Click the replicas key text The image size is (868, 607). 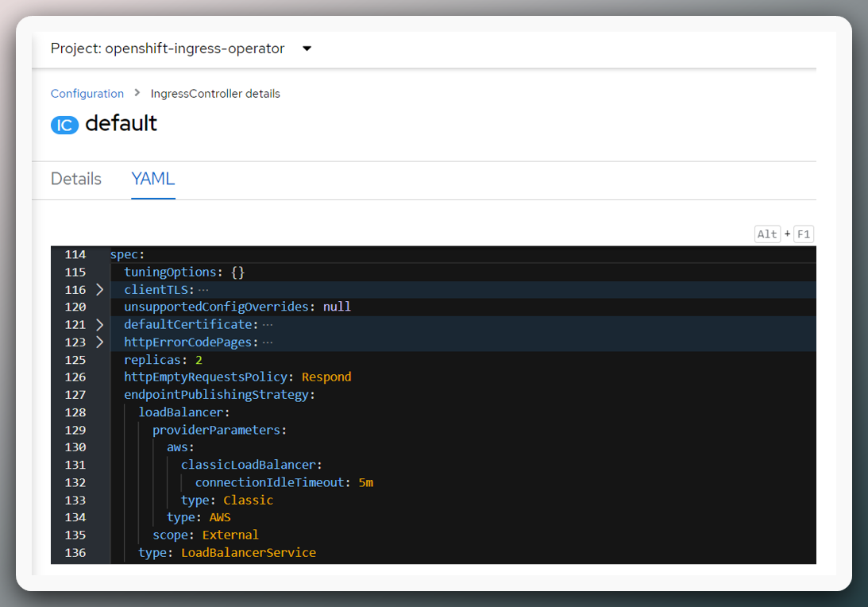[x=152, y=360]
